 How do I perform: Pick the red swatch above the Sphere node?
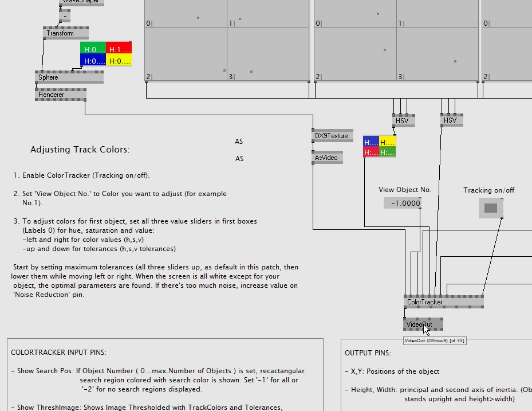(119, 48)
